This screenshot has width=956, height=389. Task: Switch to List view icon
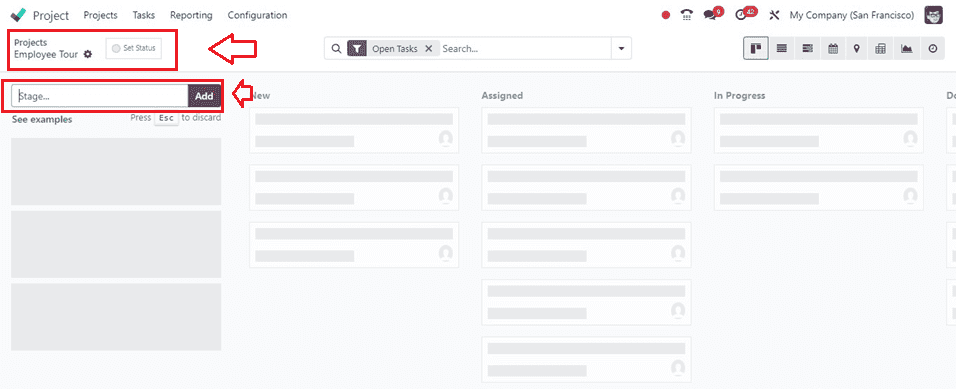coord(782,49)
